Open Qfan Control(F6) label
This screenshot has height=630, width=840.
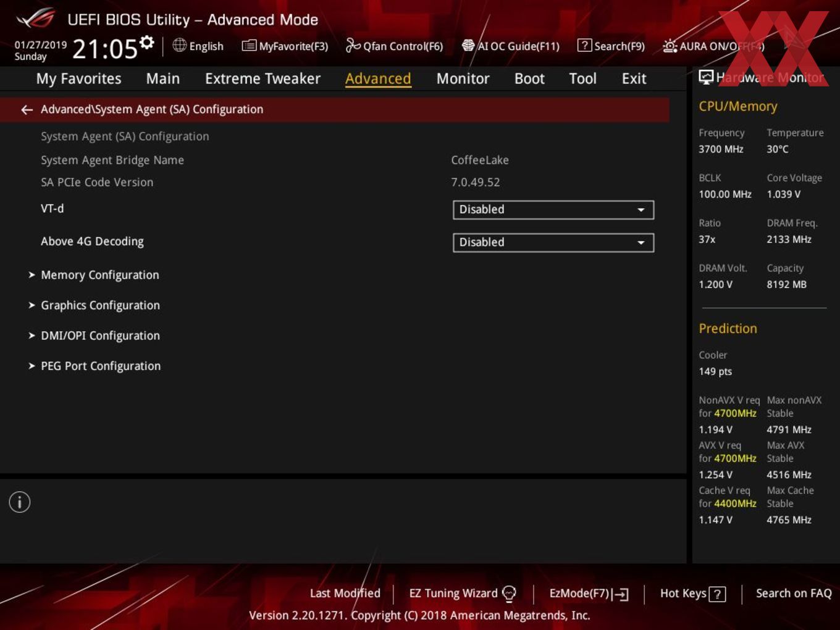403,46
